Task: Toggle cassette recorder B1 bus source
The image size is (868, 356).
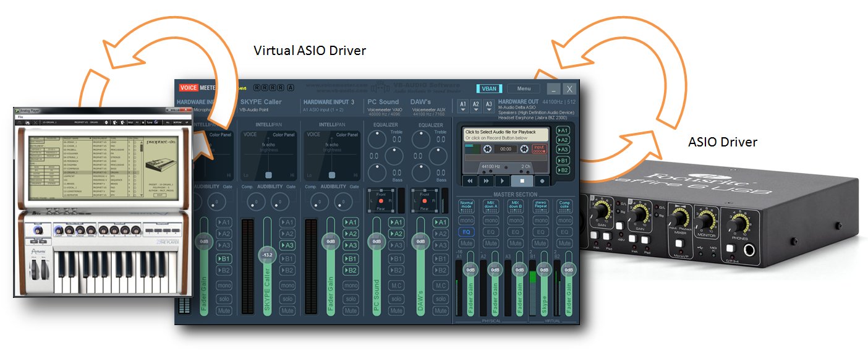Action: (x=563, y=160)
